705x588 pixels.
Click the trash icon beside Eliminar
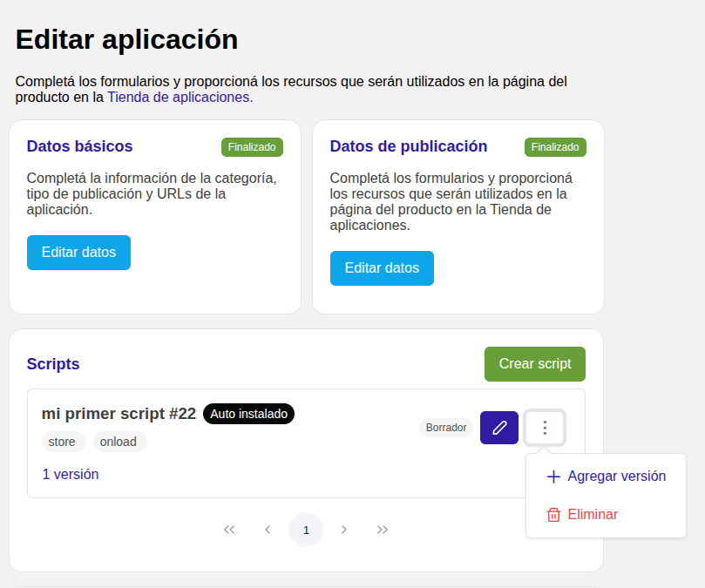[x=553, y=515]
